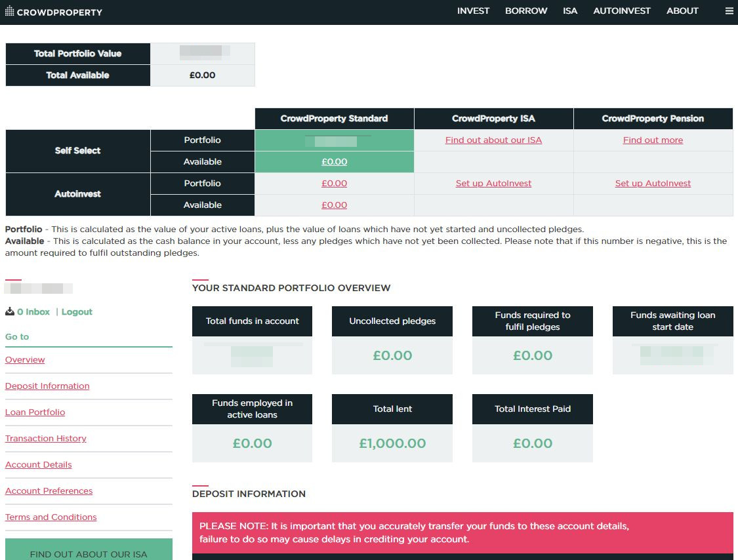This screenshot has width=738, height=560.
Task: Click the 'Go to' sidebar heading
Action: (x=17, y=337)
